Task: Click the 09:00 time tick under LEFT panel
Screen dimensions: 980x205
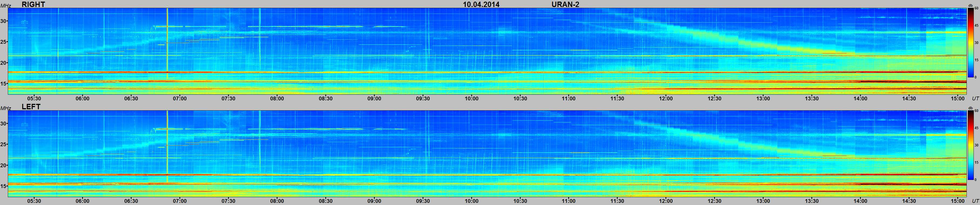Action: pos(374,201)
